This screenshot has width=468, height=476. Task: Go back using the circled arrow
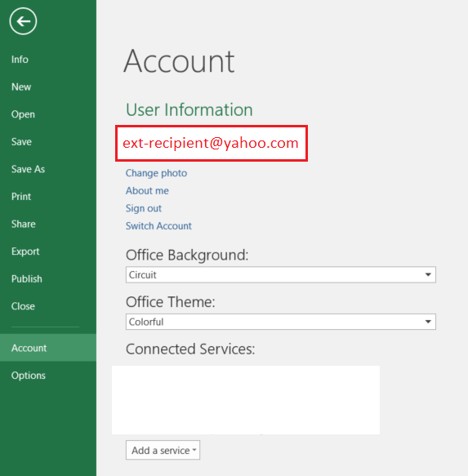(x=23, y=21)
